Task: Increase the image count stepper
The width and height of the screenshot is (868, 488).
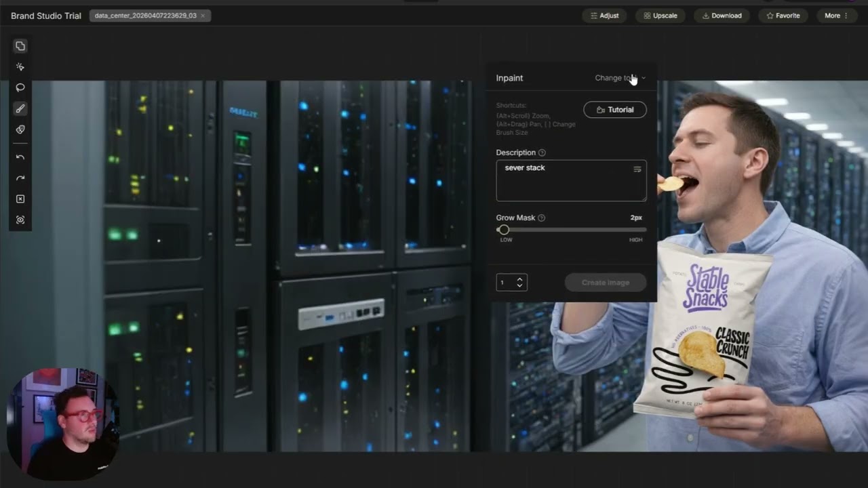Action: 519,279
